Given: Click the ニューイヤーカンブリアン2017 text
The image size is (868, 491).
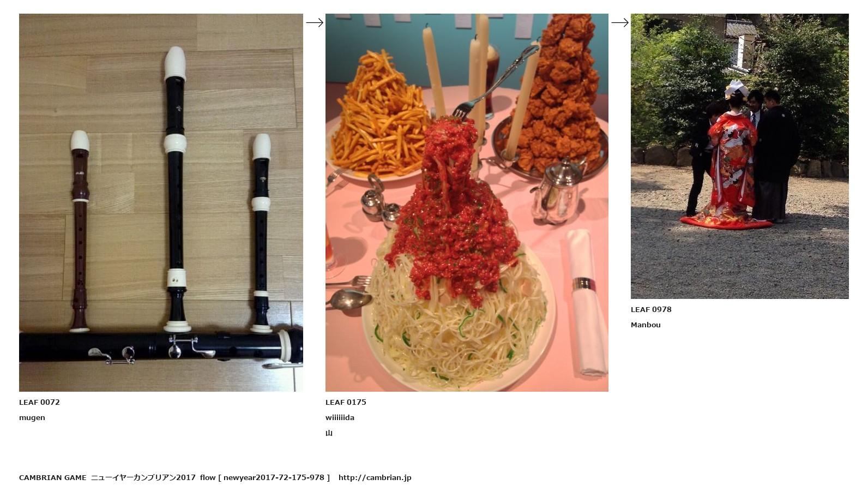Looking at the screenshot, I should pos(143,477).
